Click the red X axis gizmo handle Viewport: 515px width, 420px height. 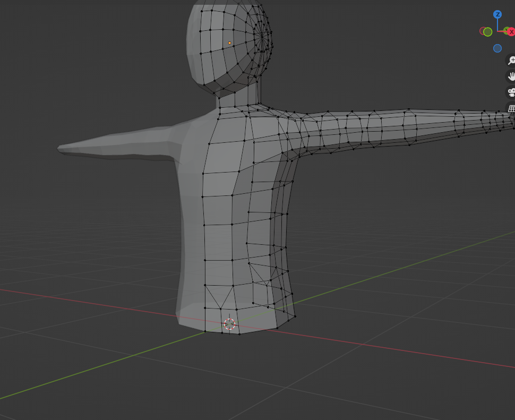(511, 32)
